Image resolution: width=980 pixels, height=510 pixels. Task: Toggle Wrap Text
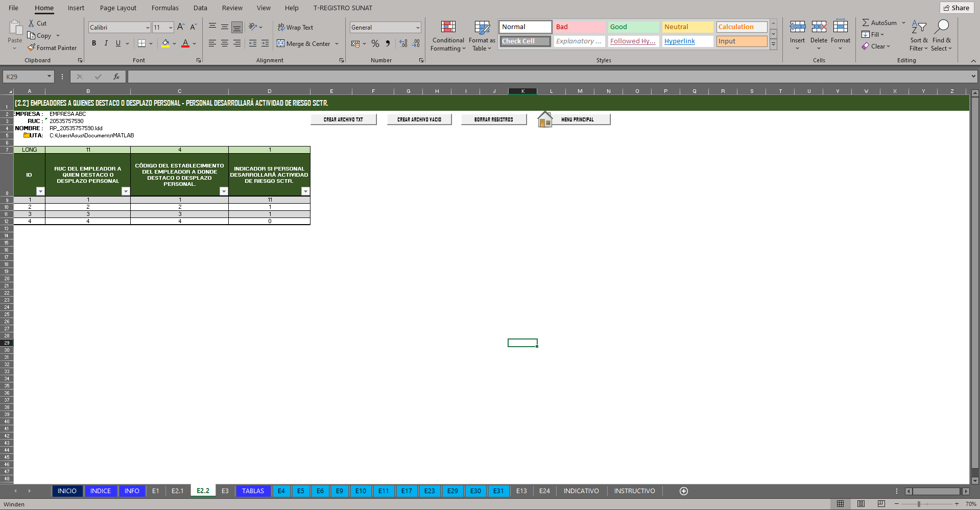coord(295,27)
